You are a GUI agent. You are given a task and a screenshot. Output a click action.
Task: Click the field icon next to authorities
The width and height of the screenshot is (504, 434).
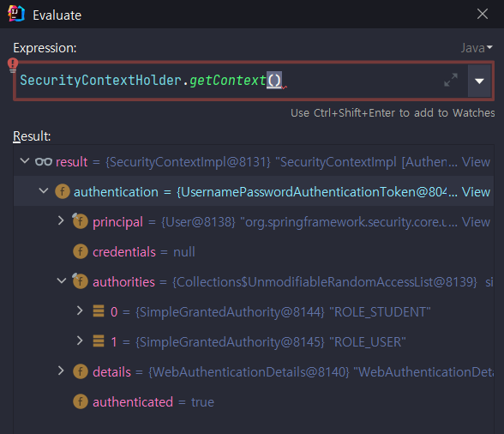coord(80,281)
